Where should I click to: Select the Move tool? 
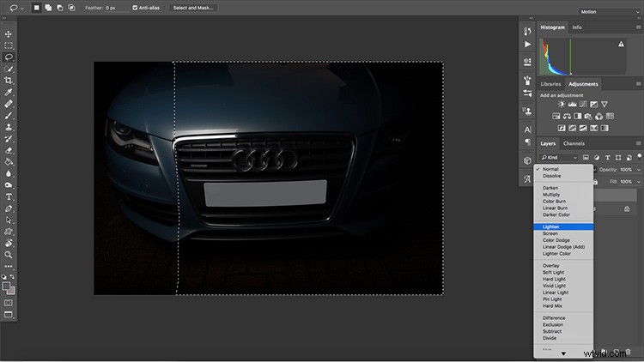pyautogui.click(x=9, y=33)
